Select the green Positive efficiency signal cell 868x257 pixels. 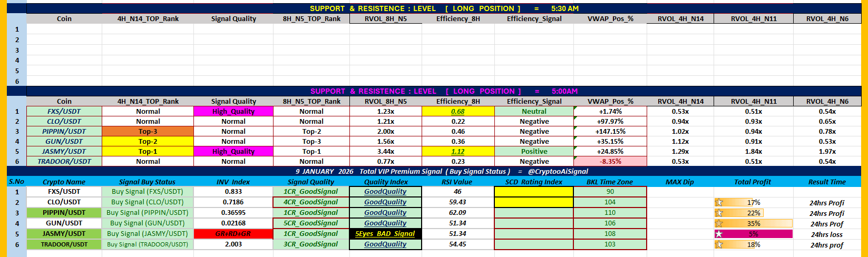(534, 152)
